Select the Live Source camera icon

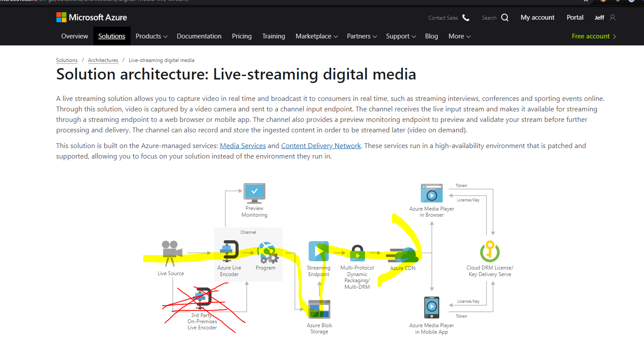172,253
